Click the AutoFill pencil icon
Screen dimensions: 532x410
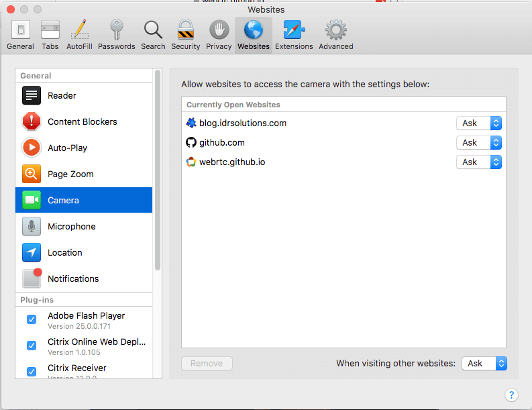coord(79,30)
